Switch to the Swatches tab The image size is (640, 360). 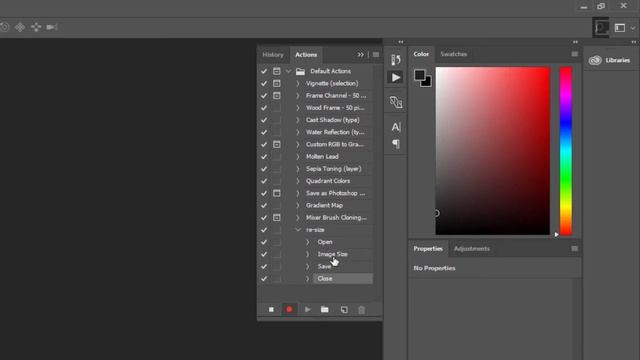click(x=454, y=54)
